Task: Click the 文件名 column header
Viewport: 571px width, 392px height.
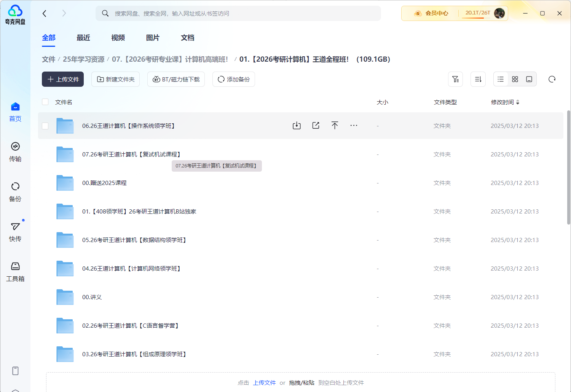Action: click(x=64, y=102)
